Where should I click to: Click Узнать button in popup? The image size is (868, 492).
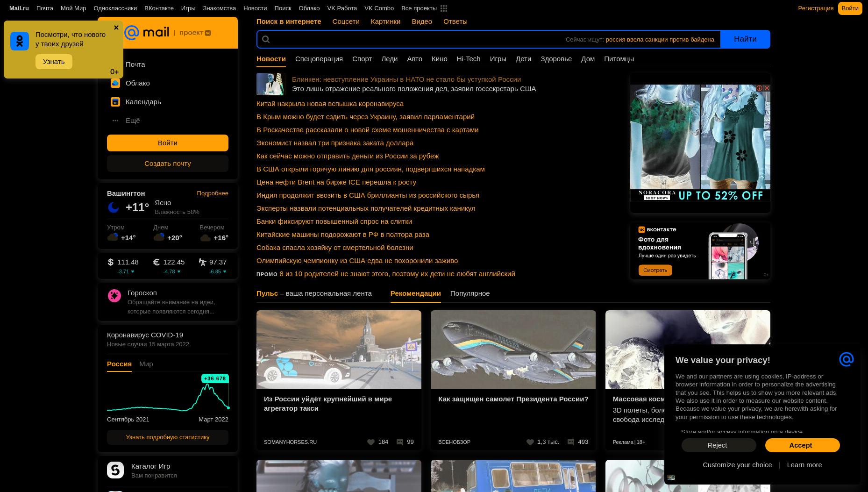(54, 62)
